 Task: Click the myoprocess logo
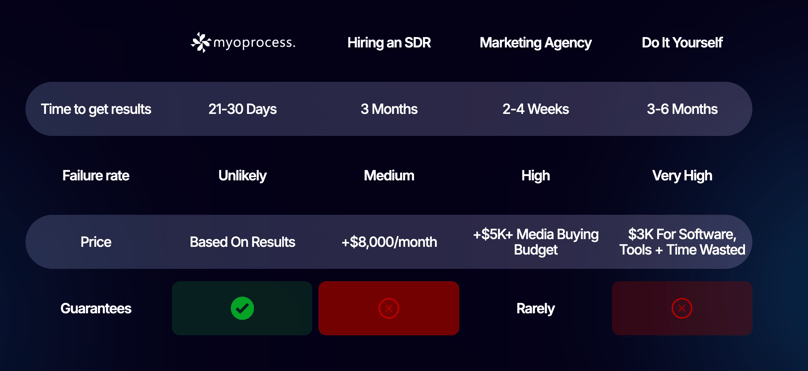243,43
